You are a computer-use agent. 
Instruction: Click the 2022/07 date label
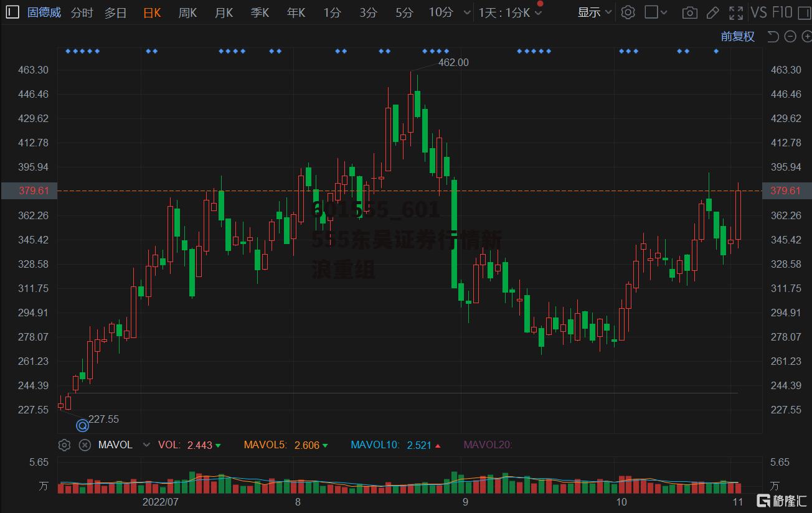point(161,501)
